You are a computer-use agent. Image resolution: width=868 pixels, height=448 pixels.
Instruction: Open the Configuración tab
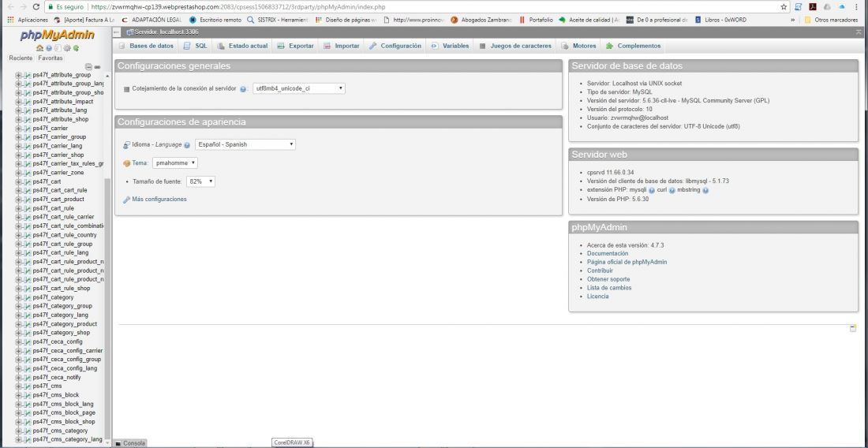pos(395,46)
